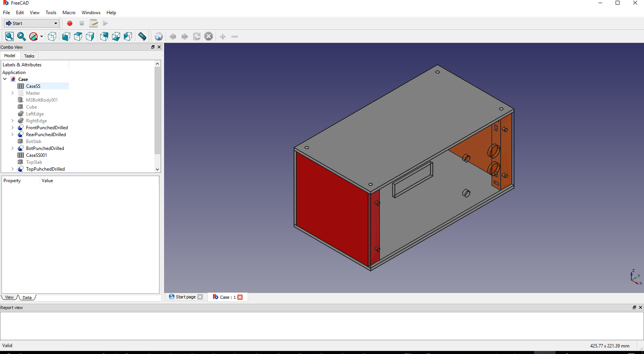Switch to the Case : 1 document tab
Image resolution: width=644 pixels, height=354 pixels.
pos(228,297)
